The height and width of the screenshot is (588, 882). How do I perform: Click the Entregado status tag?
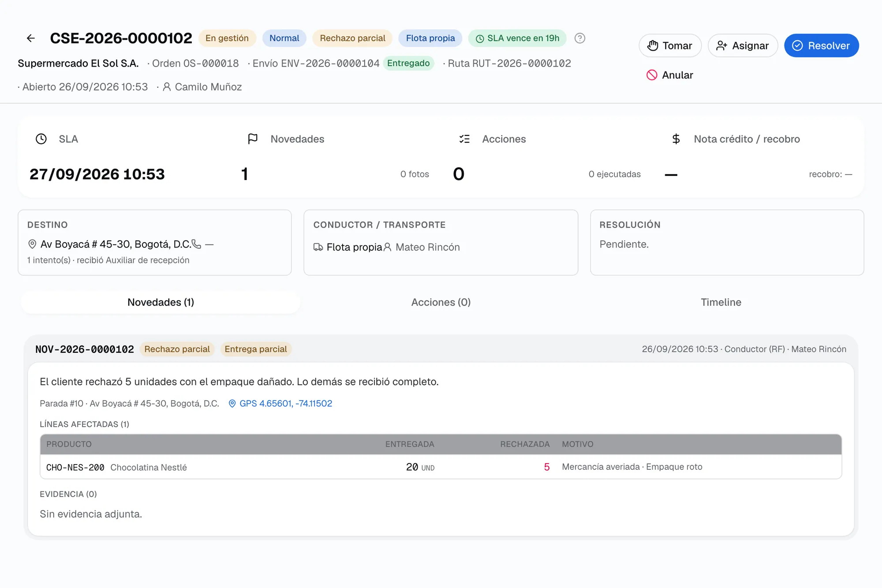[408, 63]
